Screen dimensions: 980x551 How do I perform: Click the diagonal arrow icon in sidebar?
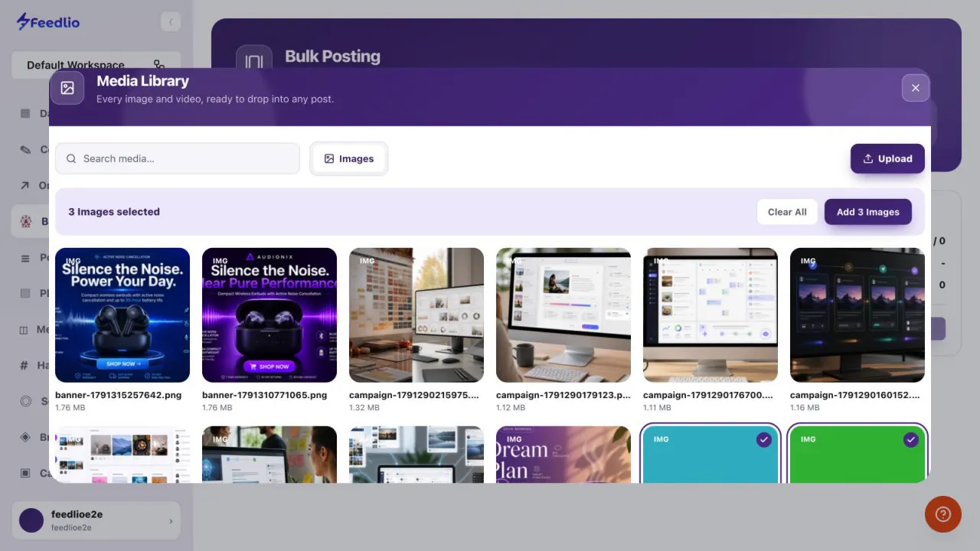coord(25,185)
